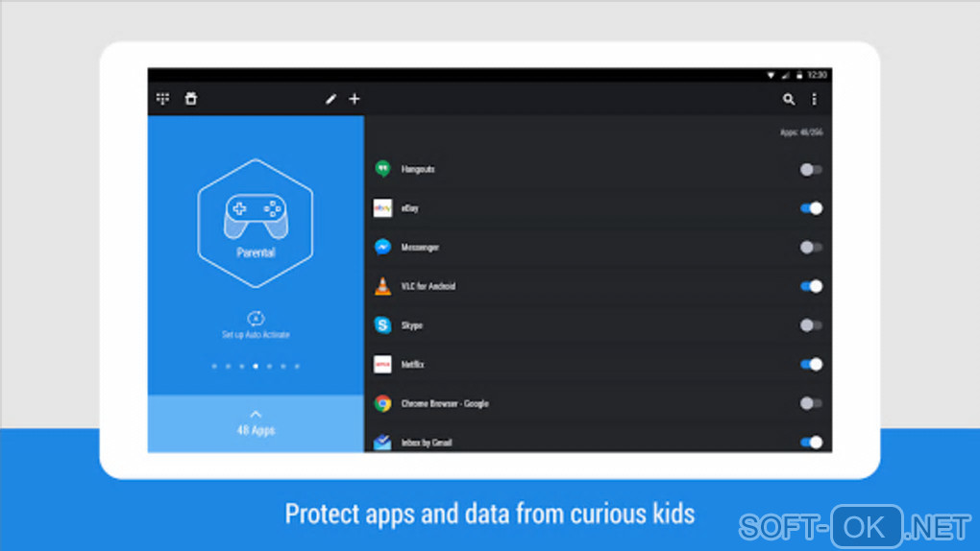Open the three-dot overflow menu
This screenshot has width=980, height=551.
coord(814,99)
